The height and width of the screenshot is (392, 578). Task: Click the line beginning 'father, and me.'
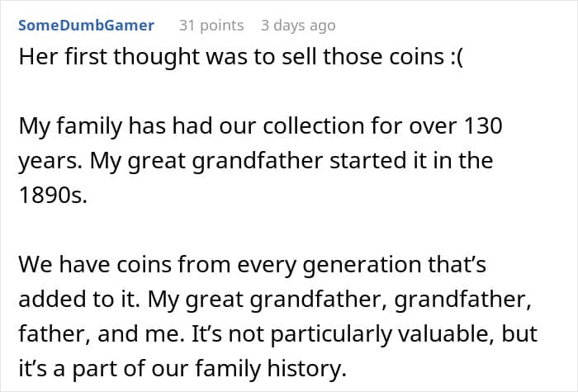point(277,333)
